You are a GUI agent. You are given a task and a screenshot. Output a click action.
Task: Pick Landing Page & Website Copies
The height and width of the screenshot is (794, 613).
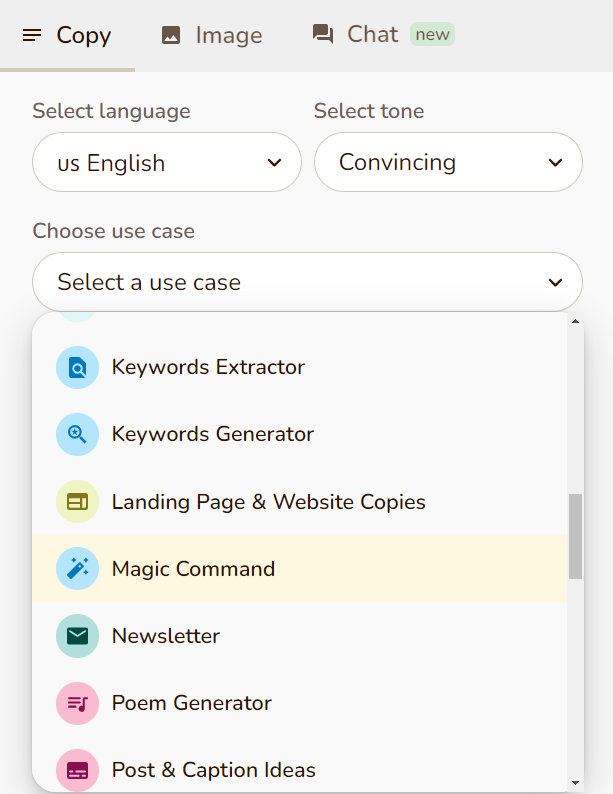click(268, 502)
